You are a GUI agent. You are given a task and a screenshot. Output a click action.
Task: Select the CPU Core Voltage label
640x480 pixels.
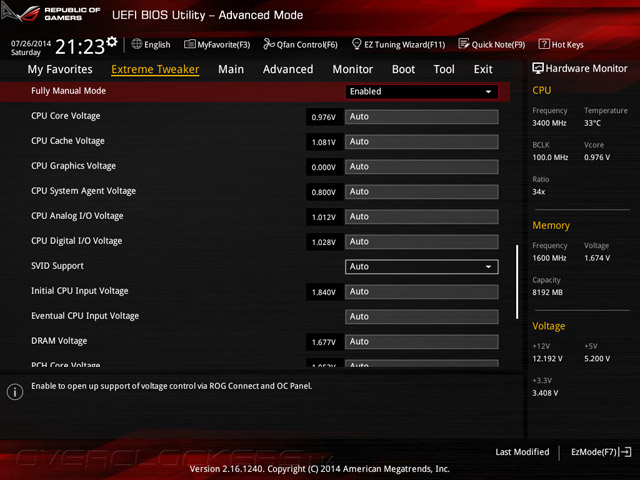tap(66, 116)
